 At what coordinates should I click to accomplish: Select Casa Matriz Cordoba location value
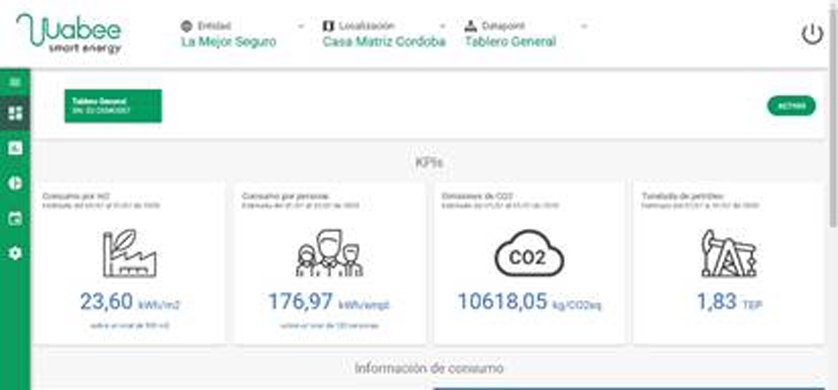[384, 42]
